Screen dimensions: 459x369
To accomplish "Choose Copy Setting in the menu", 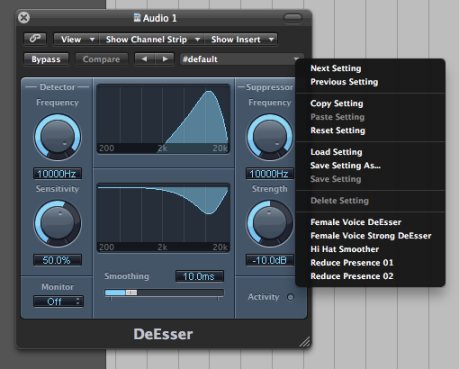I will tap(337, 103).
